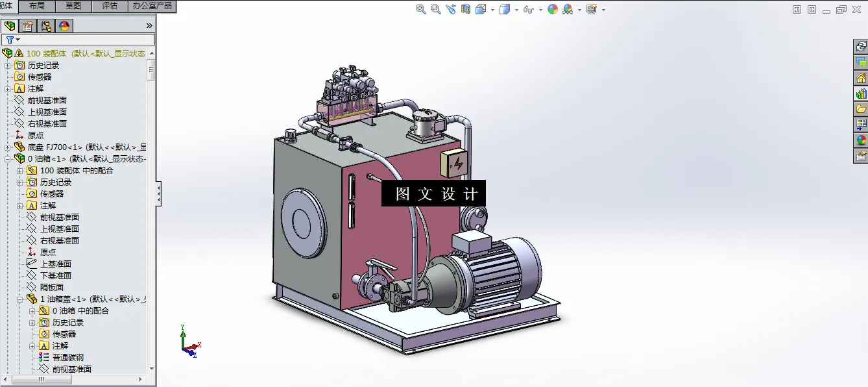Image resolution: width=868 pixels, height=387 pixels.
Task: Select top-level 前视基准面 plane
Action: [x=47, y=100]
